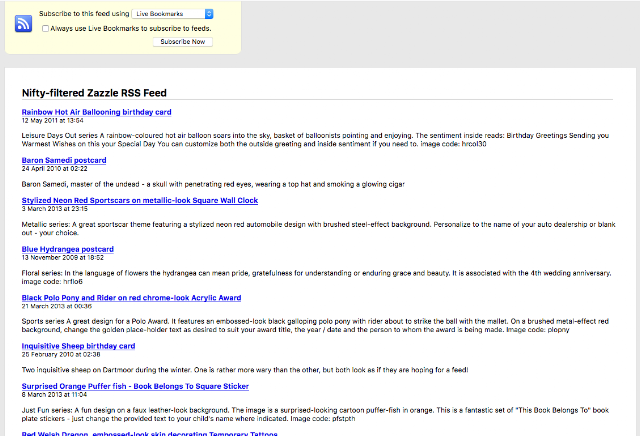Viewport: 640px width, 436px height.
Task: Open Surprised Orange Puffer fish Sticker link
Action: pos(135,386)
